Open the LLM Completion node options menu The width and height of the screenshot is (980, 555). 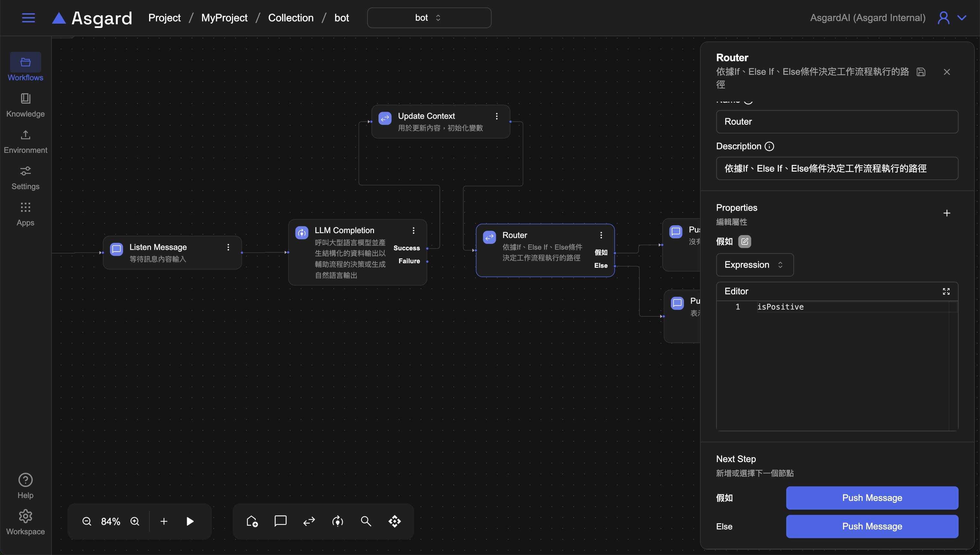click(413, 230)
